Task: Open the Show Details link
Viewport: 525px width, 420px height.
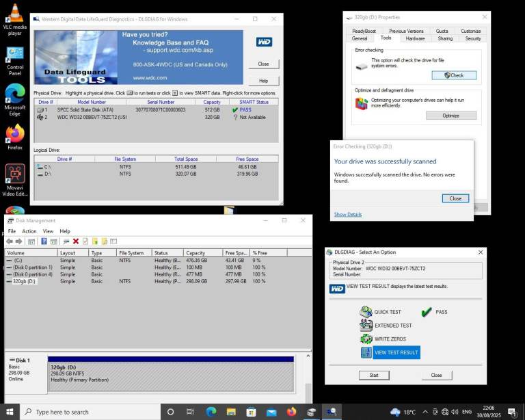Action: [x=348, y=215]
